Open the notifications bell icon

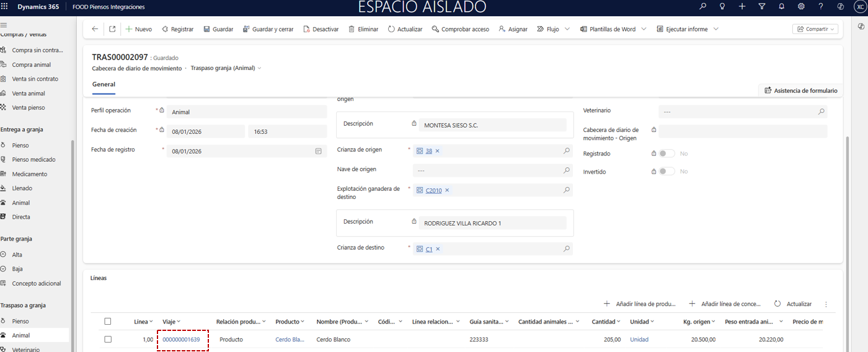pos(781,7)
